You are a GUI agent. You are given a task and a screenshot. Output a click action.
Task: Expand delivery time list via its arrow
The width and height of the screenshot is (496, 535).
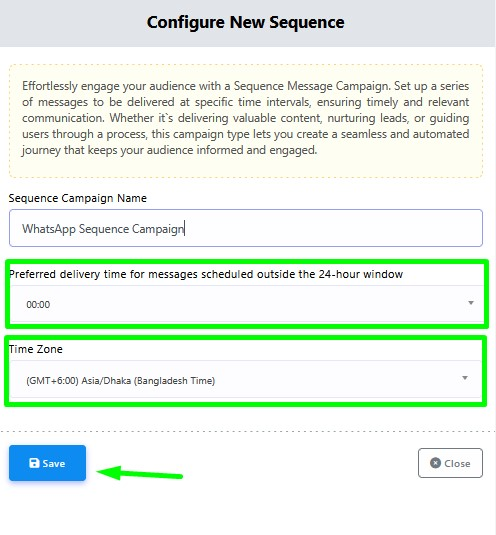(471, 303)
